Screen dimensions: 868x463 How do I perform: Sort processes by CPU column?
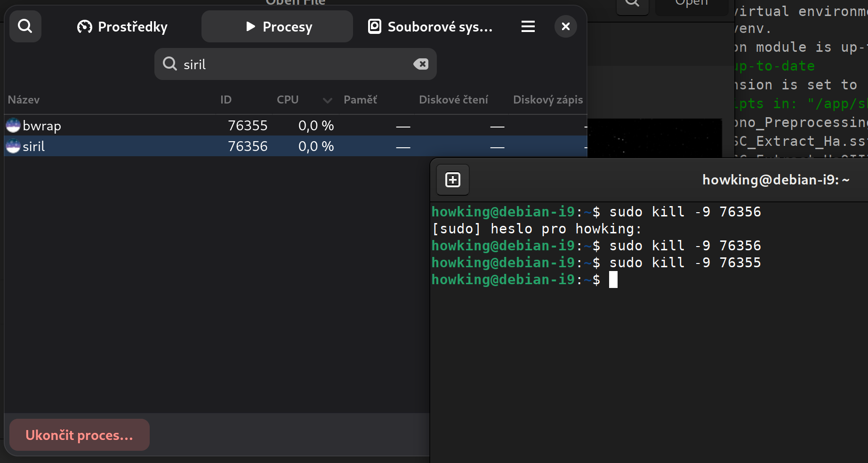click(x=288, y=100)
